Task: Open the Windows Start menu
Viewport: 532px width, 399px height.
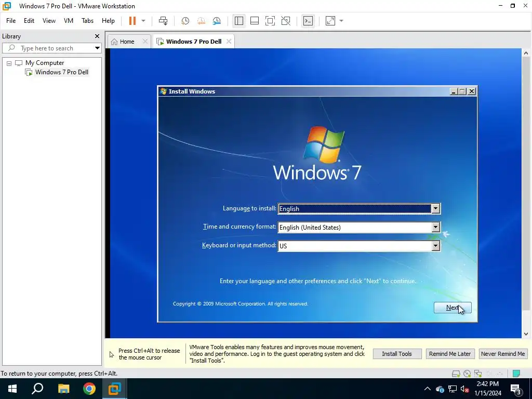Action: point(12,389)
